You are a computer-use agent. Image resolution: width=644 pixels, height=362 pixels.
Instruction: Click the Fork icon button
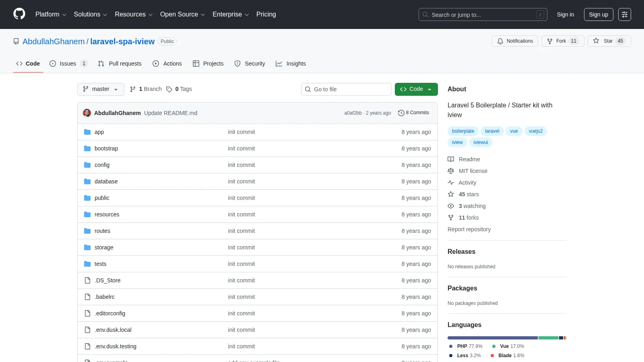pyautogui.click(x=550, y=41)
